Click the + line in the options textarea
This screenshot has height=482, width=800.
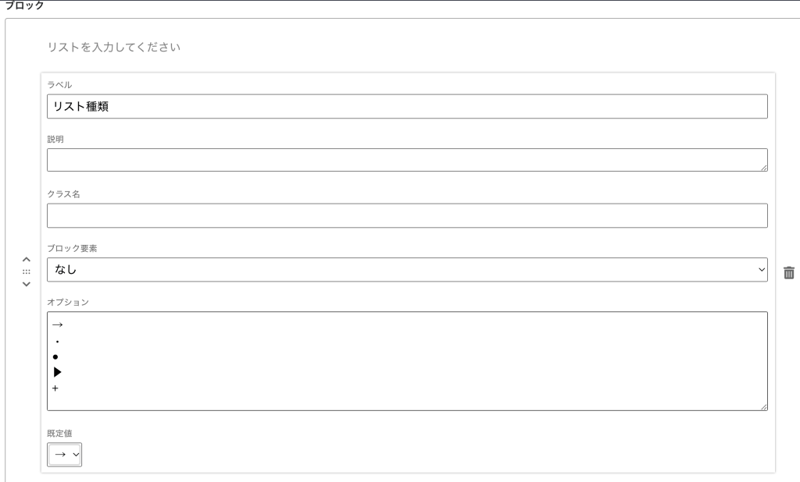coord(55,388)
